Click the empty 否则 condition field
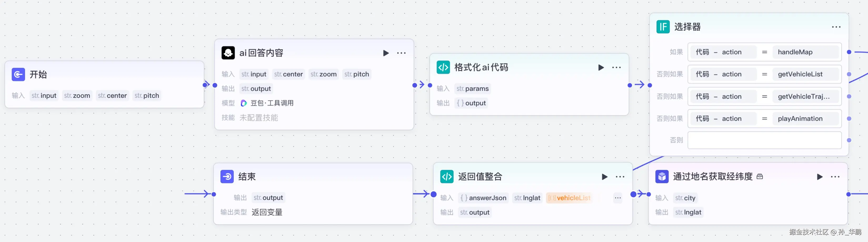The height and width of the screenshot is (242, 868). [764, 140]
